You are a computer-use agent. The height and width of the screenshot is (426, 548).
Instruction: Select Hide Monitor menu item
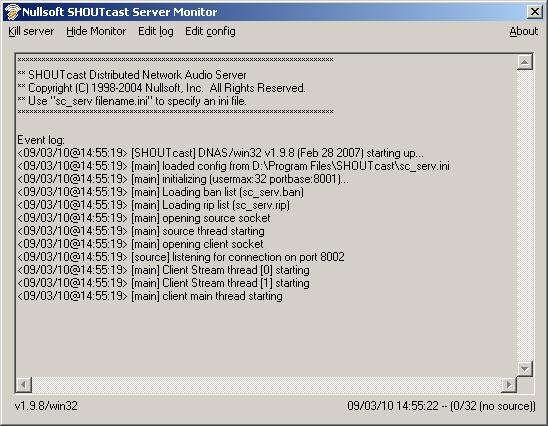(96, 31)
